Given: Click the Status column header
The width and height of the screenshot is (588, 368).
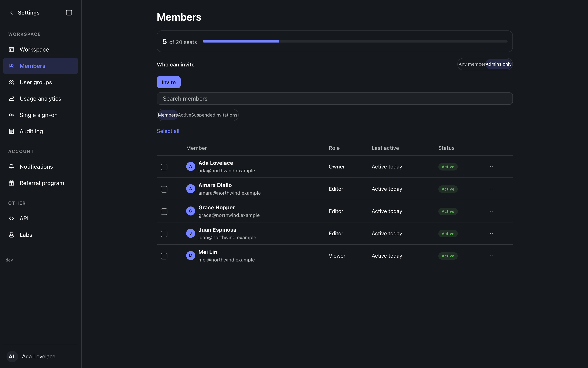Looking at the screenshot, I should [446, 148].
